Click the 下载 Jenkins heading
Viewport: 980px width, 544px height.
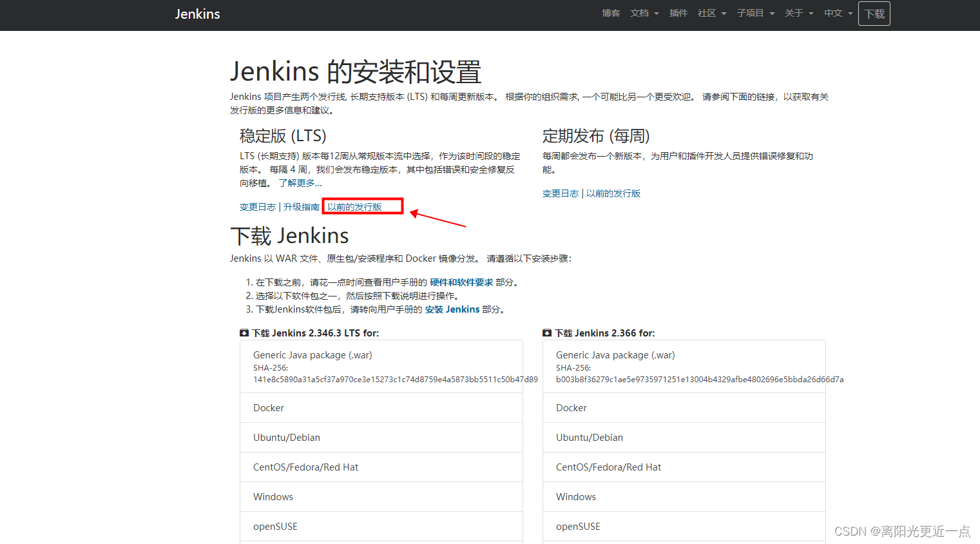[289, 236]
